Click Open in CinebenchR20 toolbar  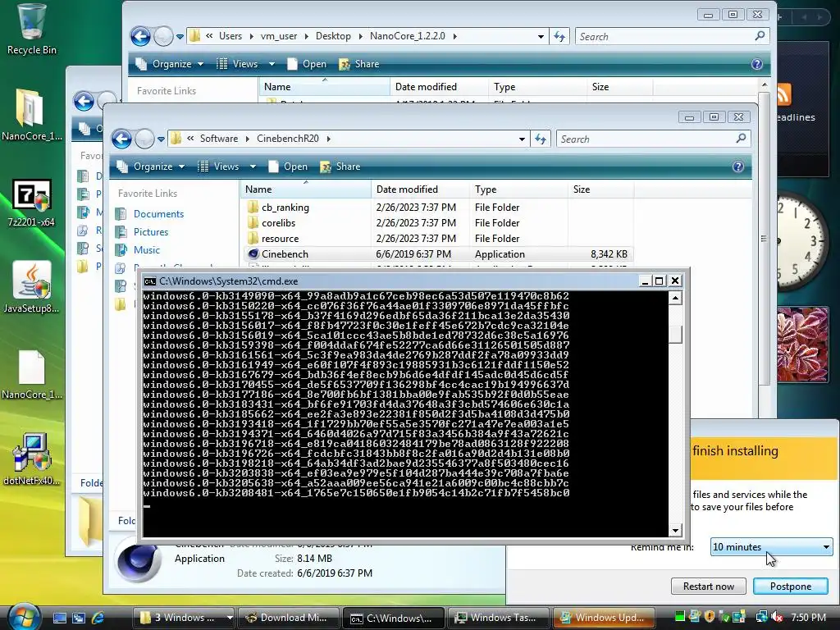289,167
